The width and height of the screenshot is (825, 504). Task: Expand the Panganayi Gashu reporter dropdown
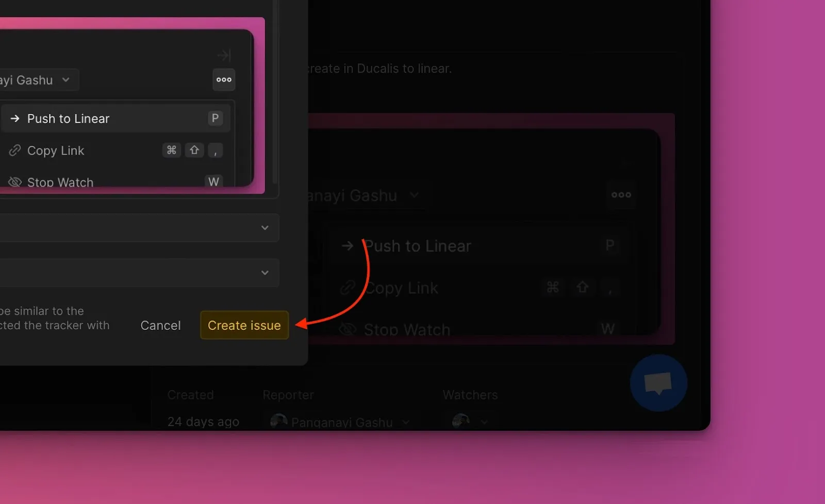(406, 422)
